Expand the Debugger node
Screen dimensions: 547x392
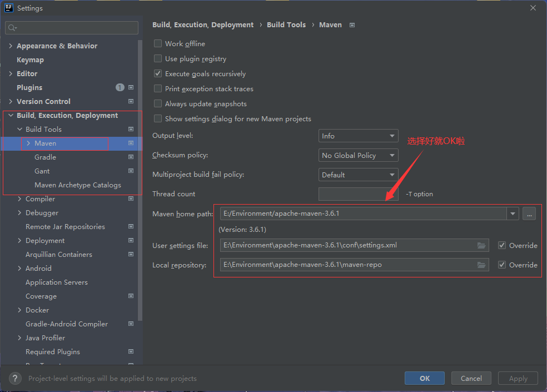19,212
